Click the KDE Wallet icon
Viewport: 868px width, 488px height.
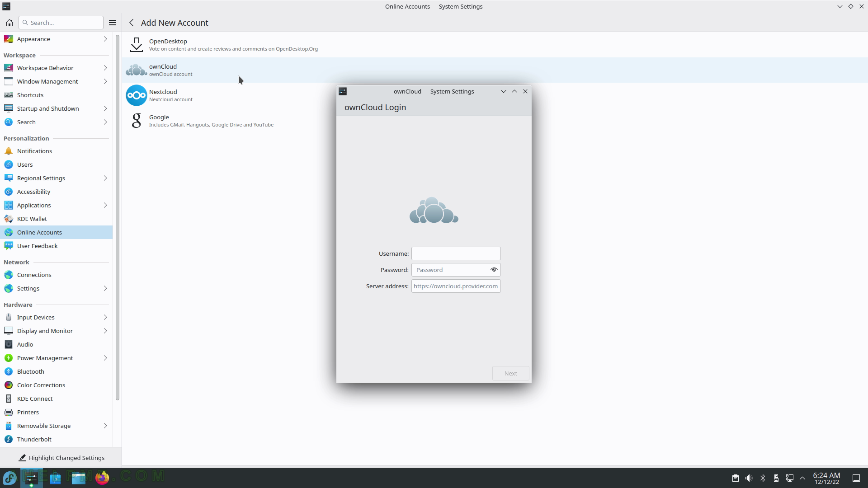pos(9,219)
